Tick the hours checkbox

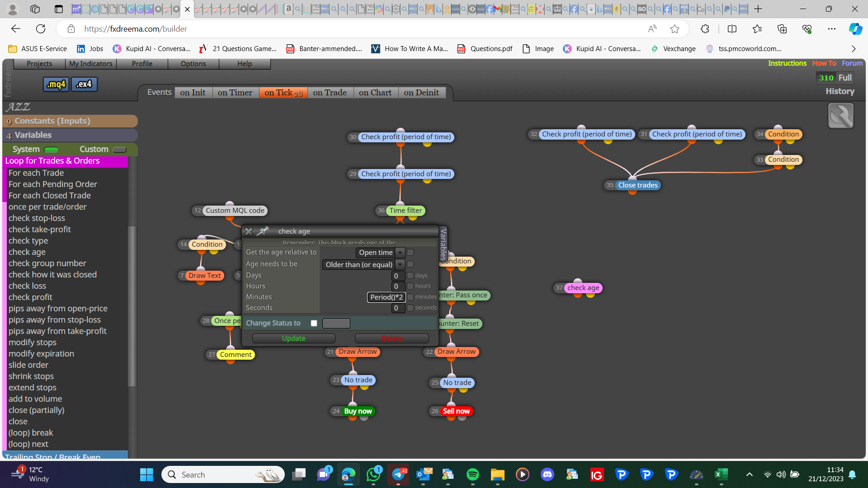pos(410,286)
